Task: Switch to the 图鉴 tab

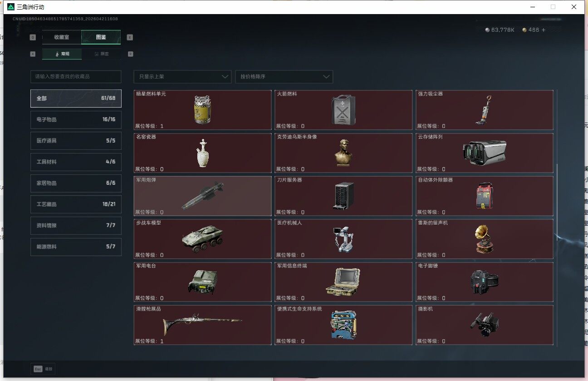Action: pos(101,37)
